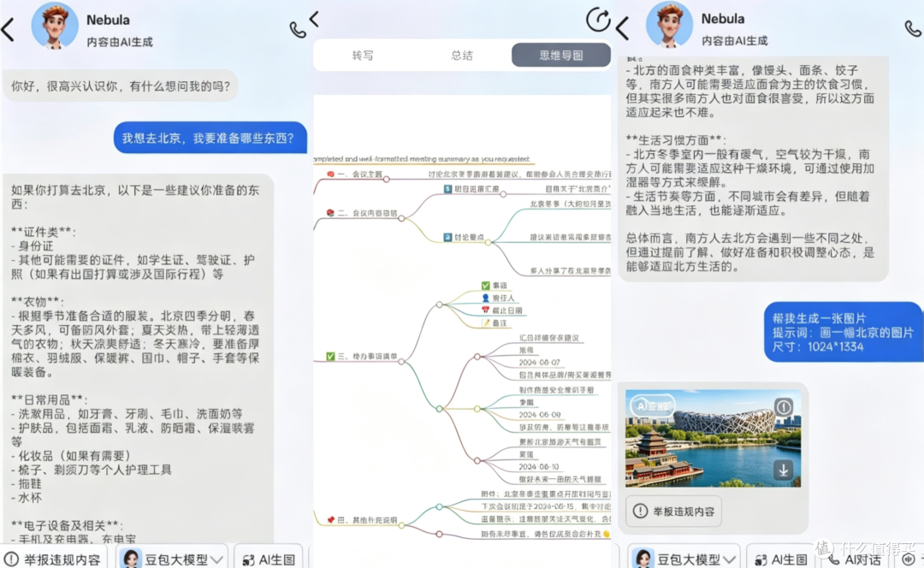924x568 pixels.
Task: Collapse the 四、其他补充说明 node circle
Action: [x=401, y=525]
